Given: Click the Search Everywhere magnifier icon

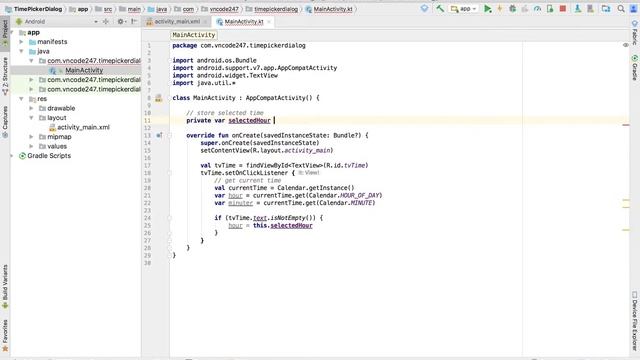Looking at the screenshot, I should pyautogui.click(x=621, y=9).
